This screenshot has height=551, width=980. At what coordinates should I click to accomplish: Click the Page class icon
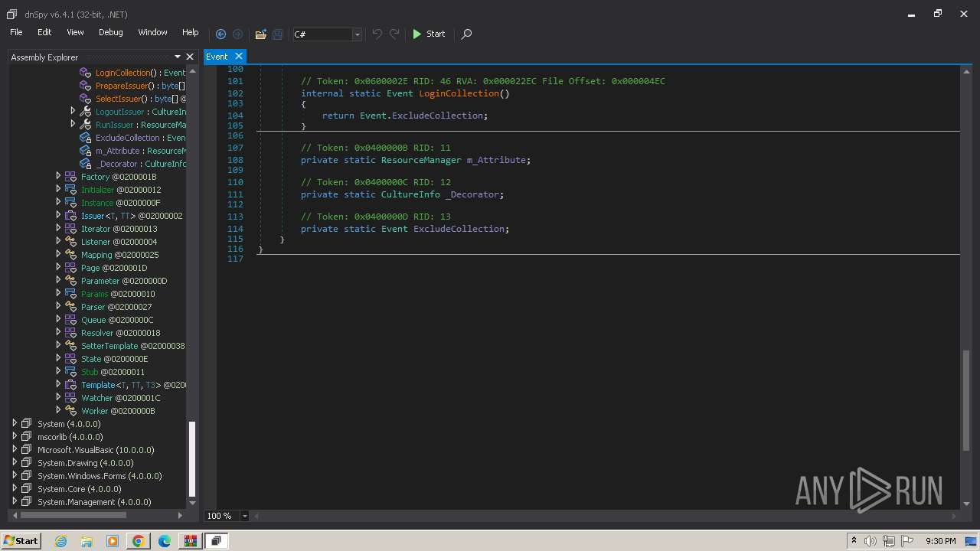tap(70, 267)
